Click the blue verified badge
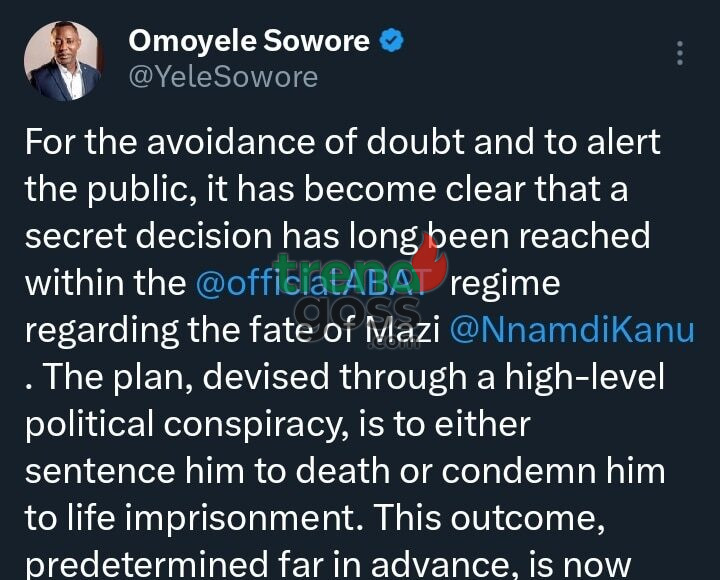720x580 pixels. (x=393, y=41)
